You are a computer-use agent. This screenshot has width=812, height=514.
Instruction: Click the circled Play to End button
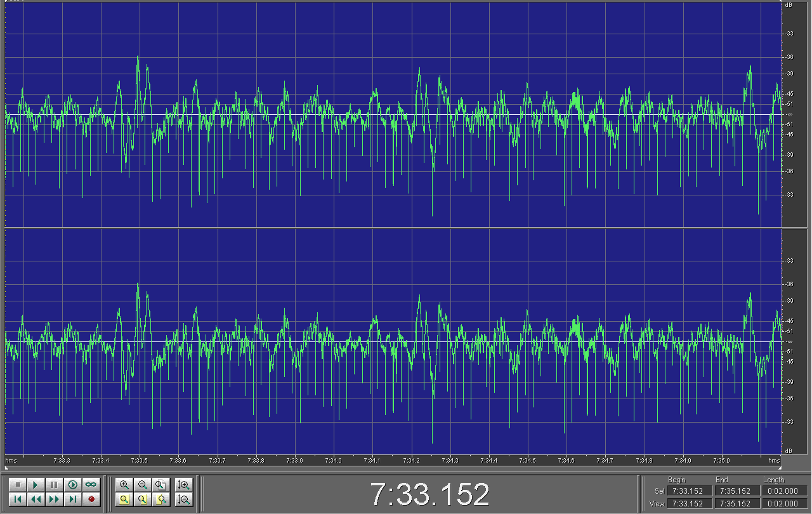[73, 485]
